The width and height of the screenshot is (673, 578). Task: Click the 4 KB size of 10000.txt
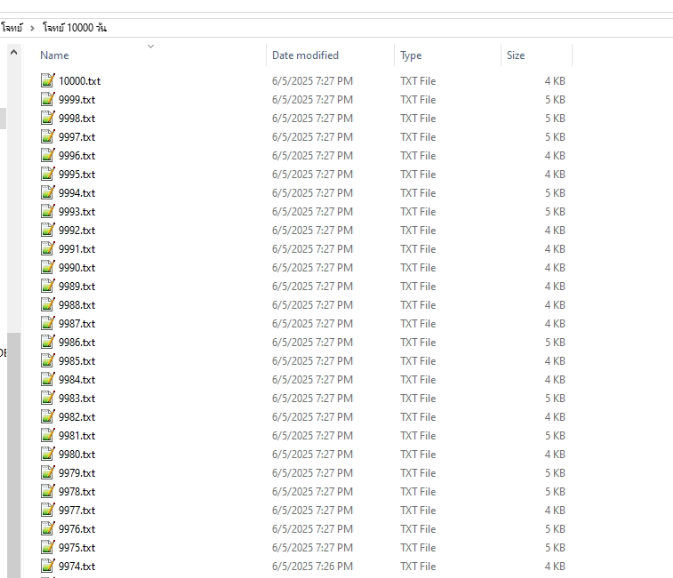coord(555,81)
